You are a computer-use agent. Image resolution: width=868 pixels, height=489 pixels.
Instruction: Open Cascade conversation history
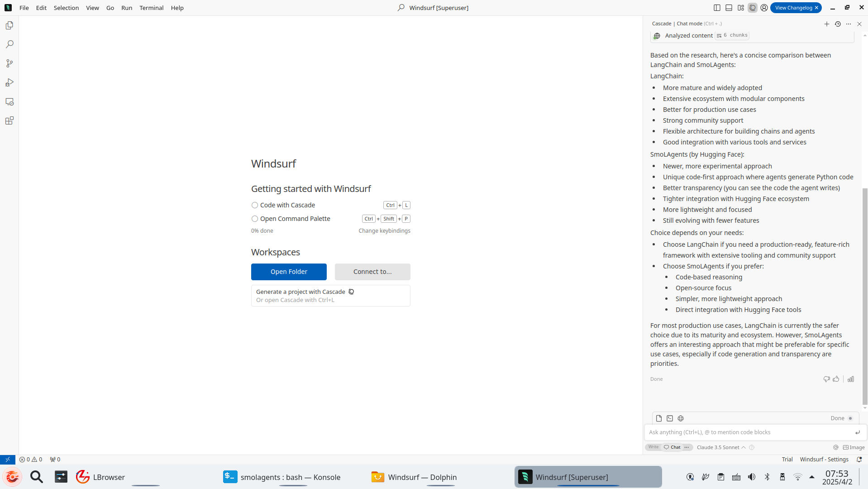838,24
